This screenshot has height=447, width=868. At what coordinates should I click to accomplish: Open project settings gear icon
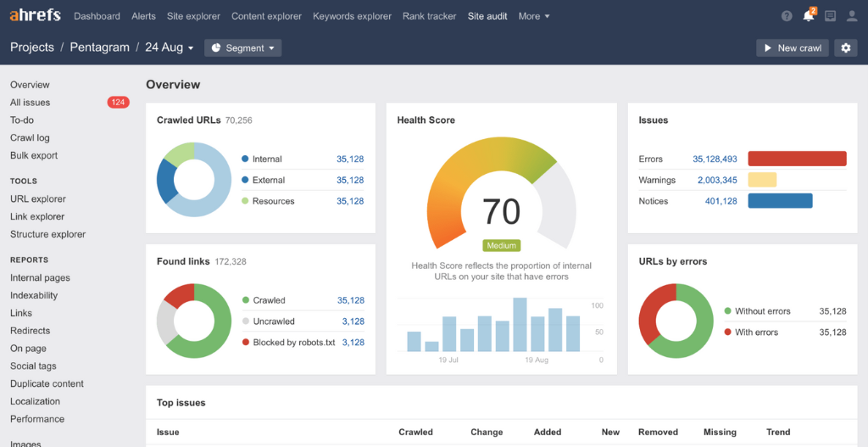[845, 48]
